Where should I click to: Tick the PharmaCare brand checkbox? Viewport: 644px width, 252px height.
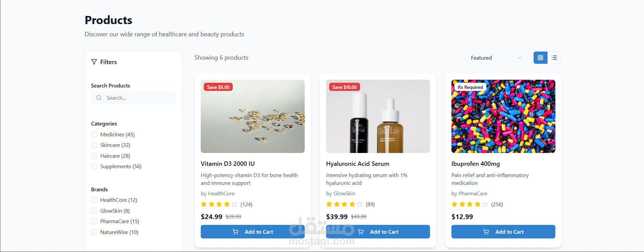point(94,221)
